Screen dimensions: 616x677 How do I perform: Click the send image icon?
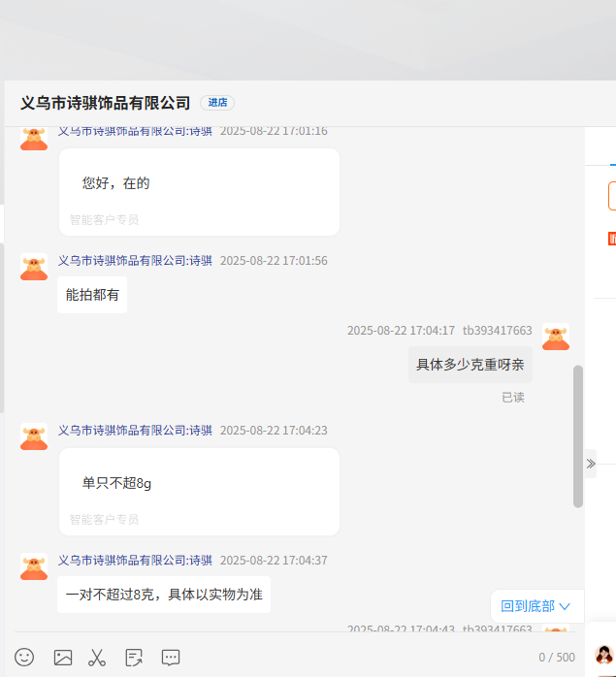(63, 657)
